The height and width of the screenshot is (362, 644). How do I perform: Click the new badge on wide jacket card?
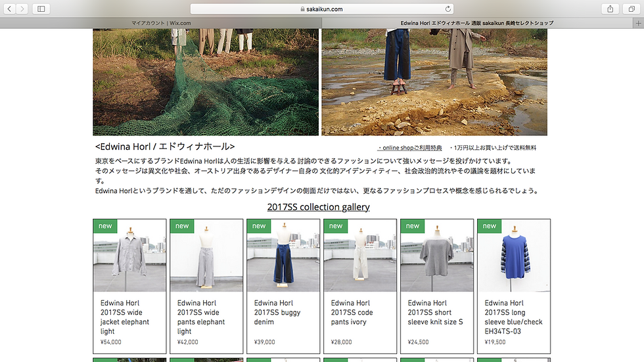[x=105, y=226]
